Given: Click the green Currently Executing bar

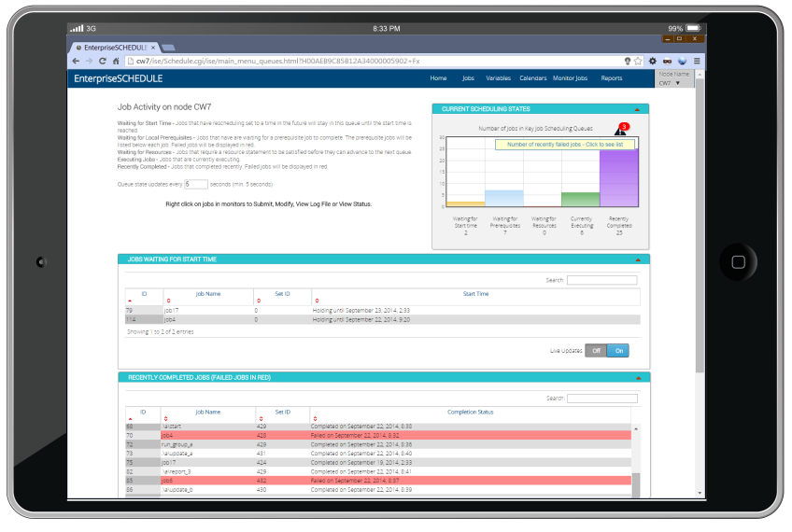Looking at the screenshot, I should tap(580, 200).
